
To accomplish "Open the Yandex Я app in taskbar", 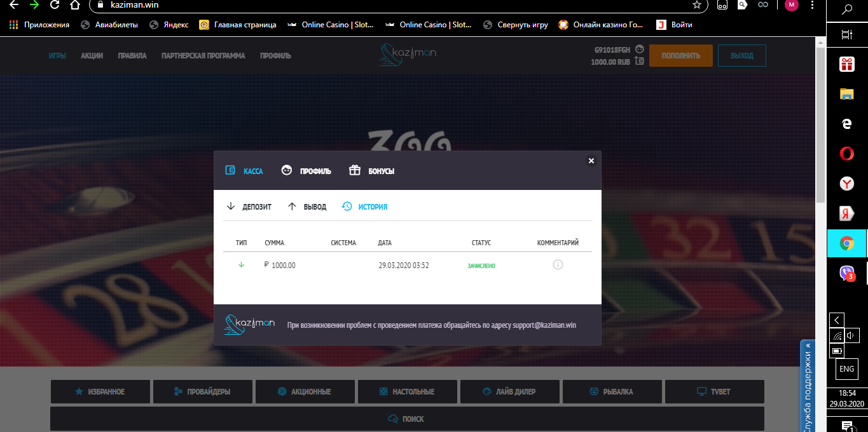I will click(847, 213).
